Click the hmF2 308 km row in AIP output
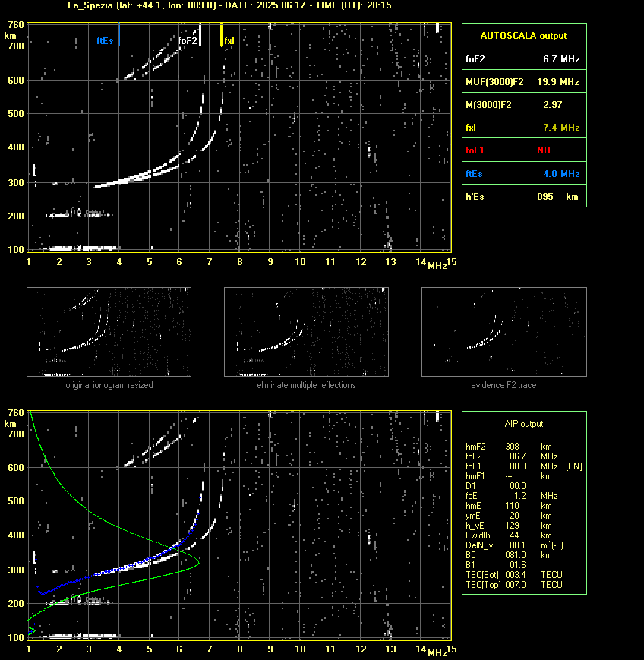 point(509,447)
